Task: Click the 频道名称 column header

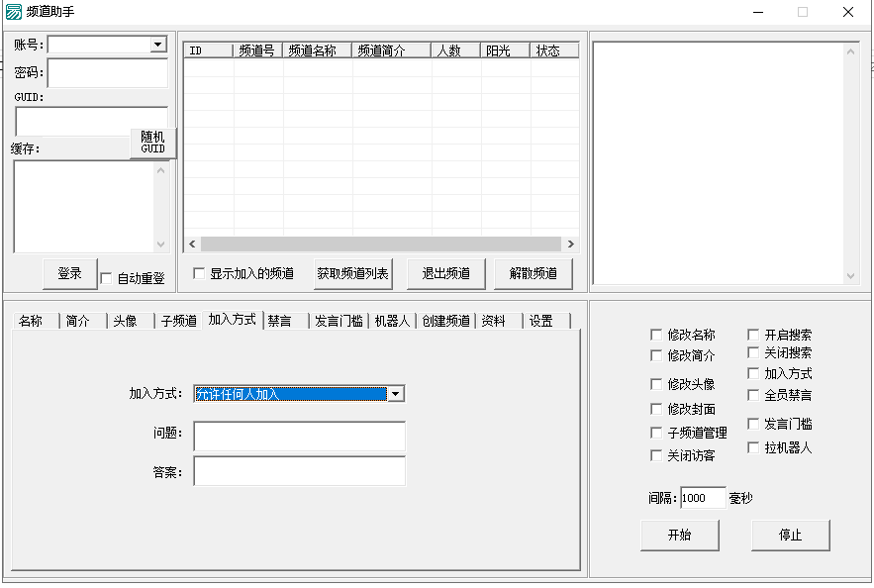Action: [x=317, y=50]
